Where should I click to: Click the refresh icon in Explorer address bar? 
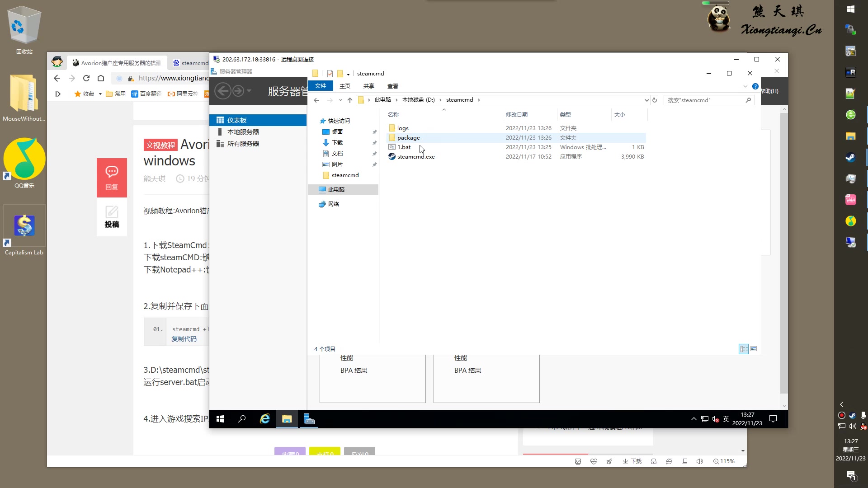(655, 100)
